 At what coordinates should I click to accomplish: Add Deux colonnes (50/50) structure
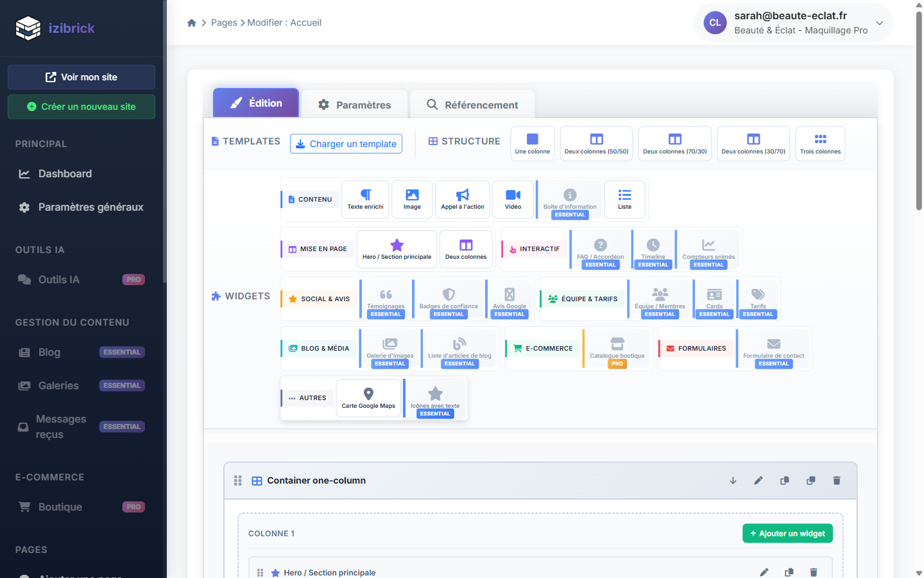pyautogui.click(x=596, y=143)
